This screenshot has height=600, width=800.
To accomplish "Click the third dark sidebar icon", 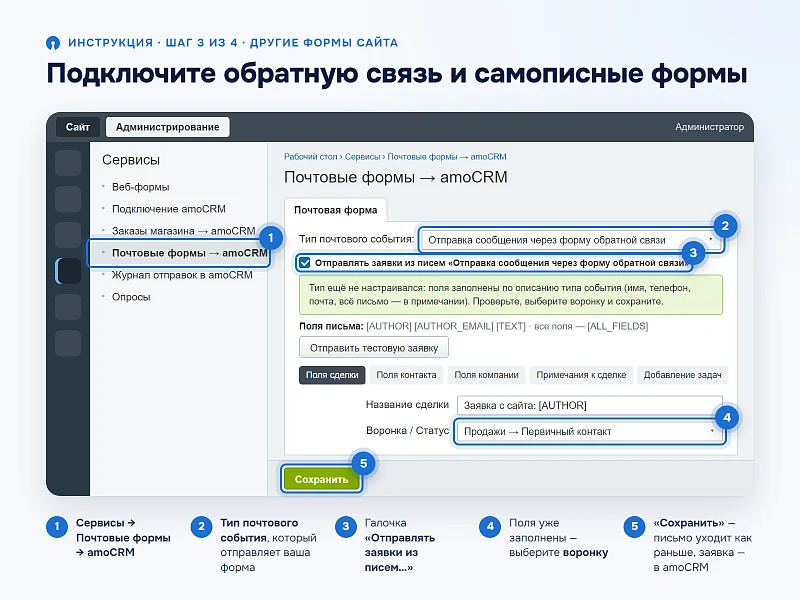I will coord(68,235).
